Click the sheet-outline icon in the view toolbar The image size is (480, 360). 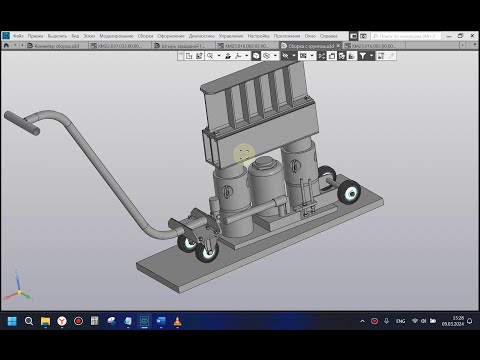click(189, 56)
